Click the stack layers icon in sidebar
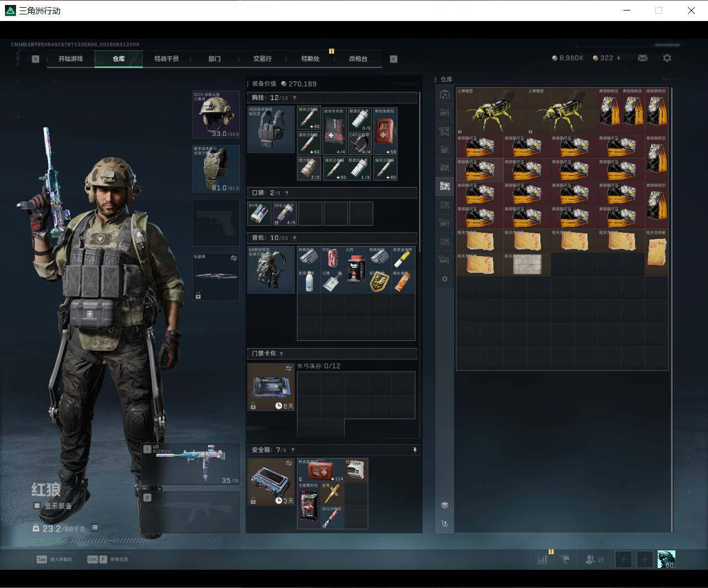Image resolution: width=708 pixels, height=588 pixels. [445, 505]
